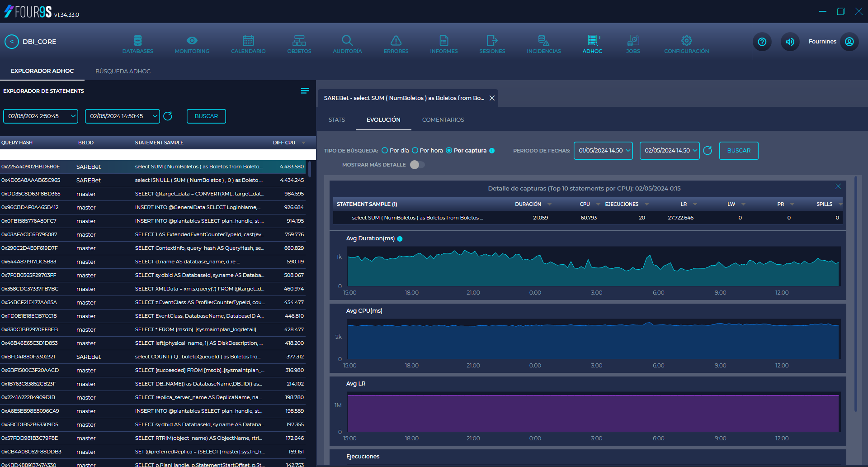Select the 'Por día' search type
This screenshot has height=467, width=868.
(x=385, y=150)
